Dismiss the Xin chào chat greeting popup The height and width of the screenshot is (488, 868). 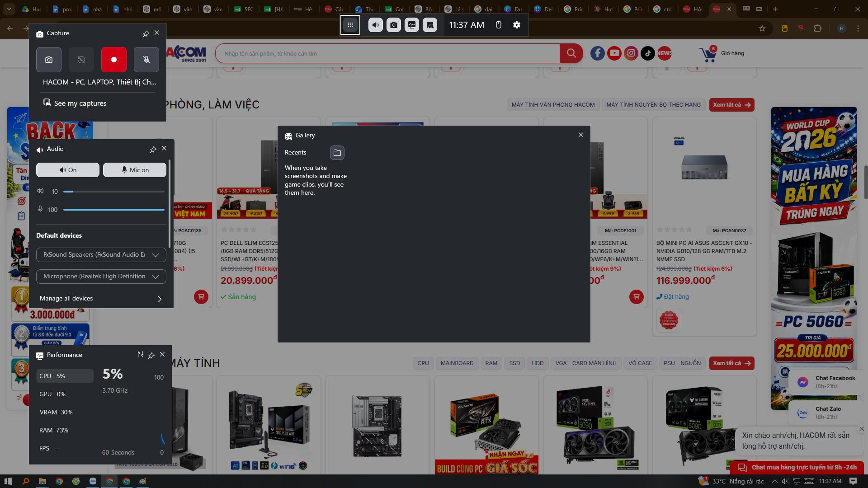[861, 429]
